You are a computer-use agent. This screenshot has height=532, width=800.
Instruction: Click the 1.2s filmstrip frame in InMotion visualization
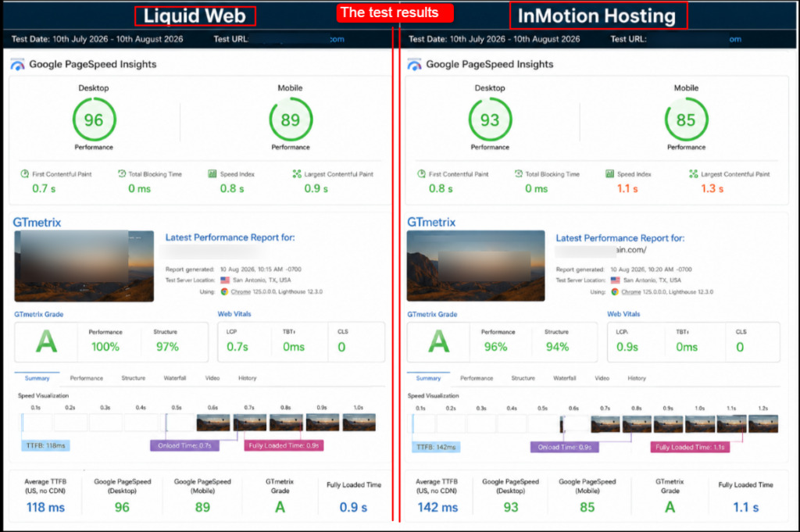click(x=764, y=424)
